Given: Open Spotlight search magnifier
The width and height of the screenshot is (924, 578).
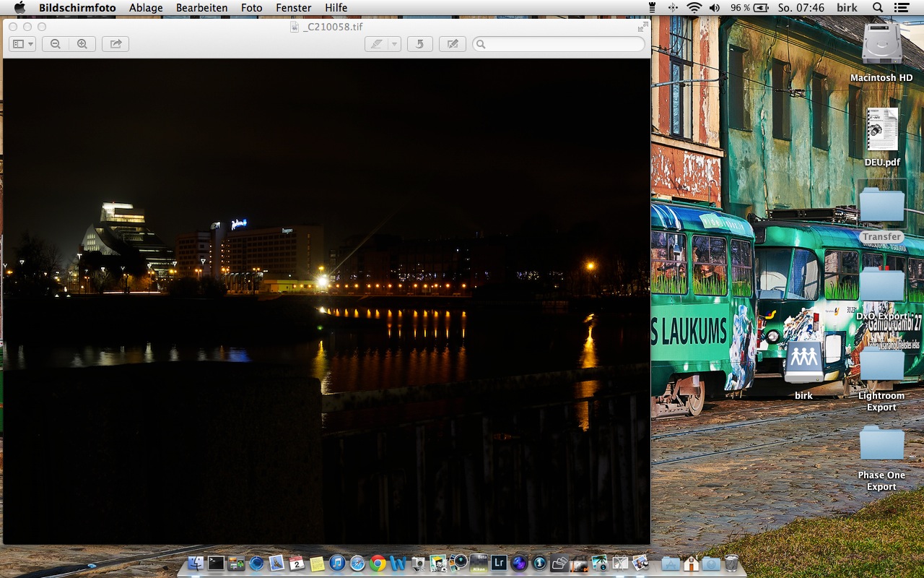Looking at the screenshot, I should click(x=878, y=8).
